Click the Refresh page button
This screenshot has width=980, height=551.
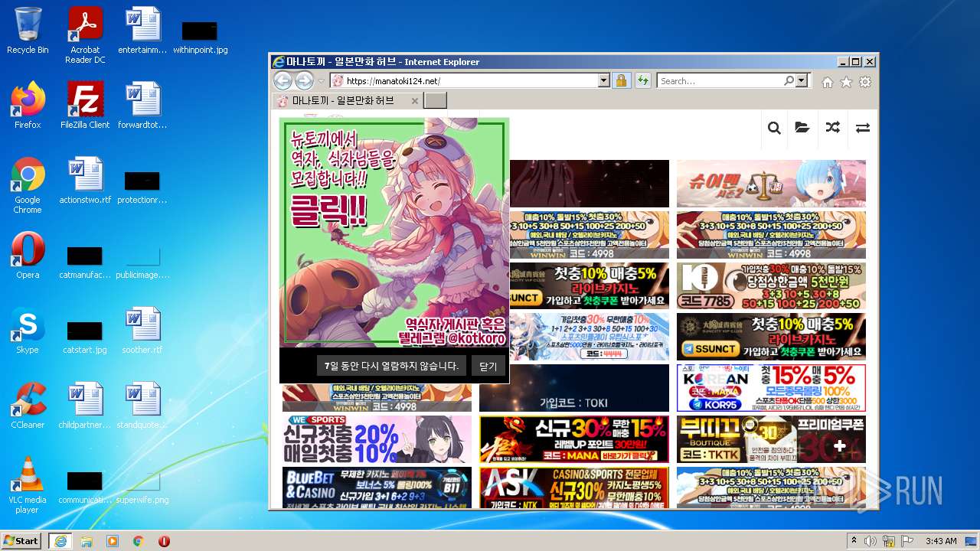(642, 80)
